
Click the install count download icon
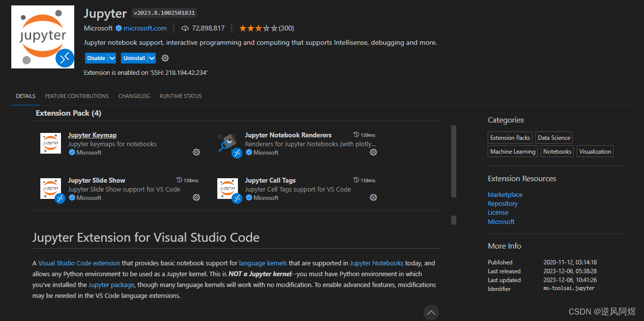[185, 28]
